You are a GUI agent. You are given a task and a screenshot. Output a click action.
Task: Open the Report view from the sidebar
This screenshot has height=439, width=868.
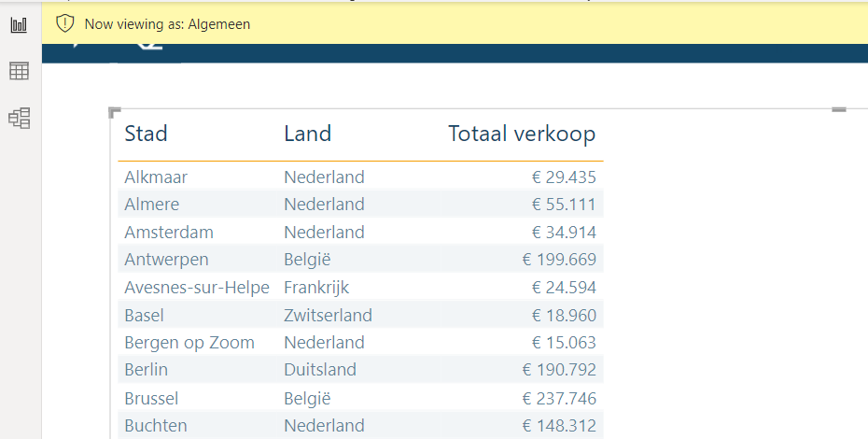[19, 25]
